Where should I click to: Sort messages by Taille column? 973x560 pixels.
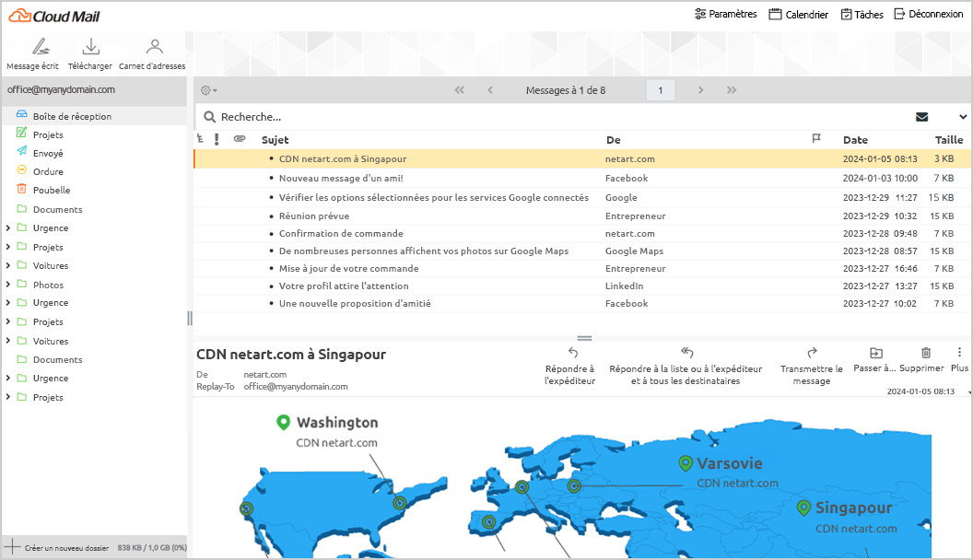949,139
